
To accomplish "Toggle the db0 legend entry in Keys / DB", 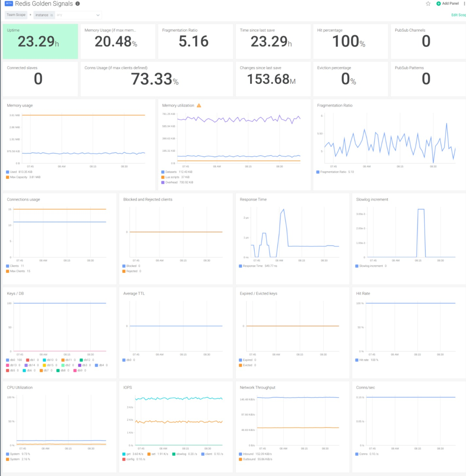I will point(14,360).
